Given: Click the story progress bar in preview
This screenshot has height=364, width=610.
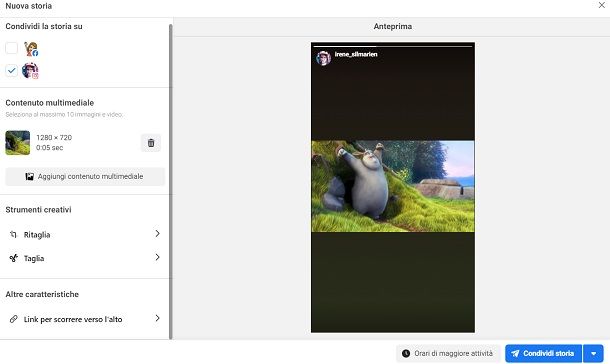Looking at the screenshot, I should tap(393, 47).
